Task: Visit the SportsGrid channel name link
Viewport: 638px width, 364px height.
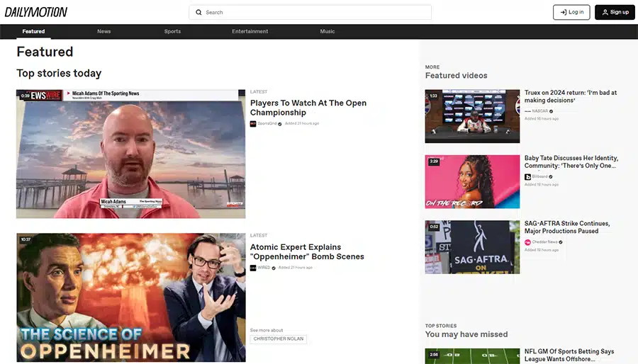Action: point(267,123)
